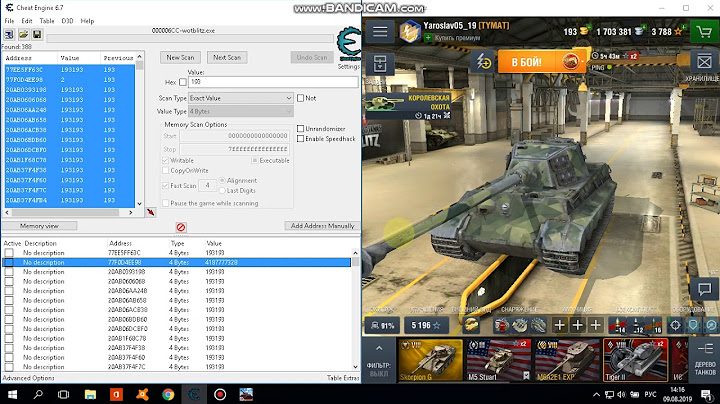Click the booster lightning icon
The width and height of the screenshot is (720, 404).
pyautogui.click(x=483, y=61)
